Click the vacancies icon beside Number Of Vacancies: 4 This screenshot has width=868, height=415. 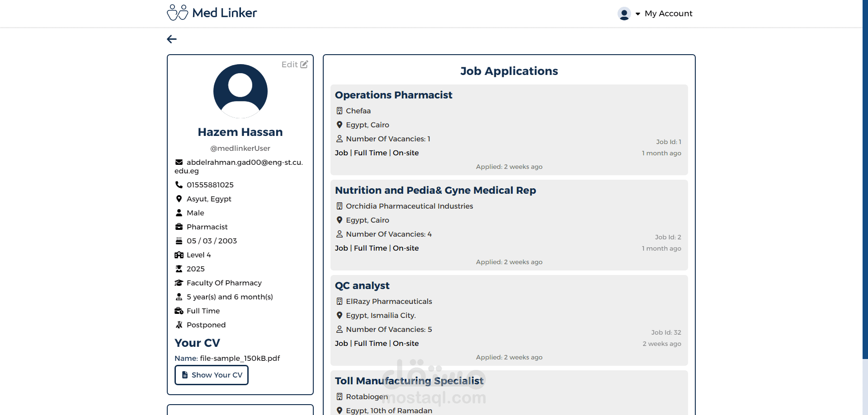(340, 234)
